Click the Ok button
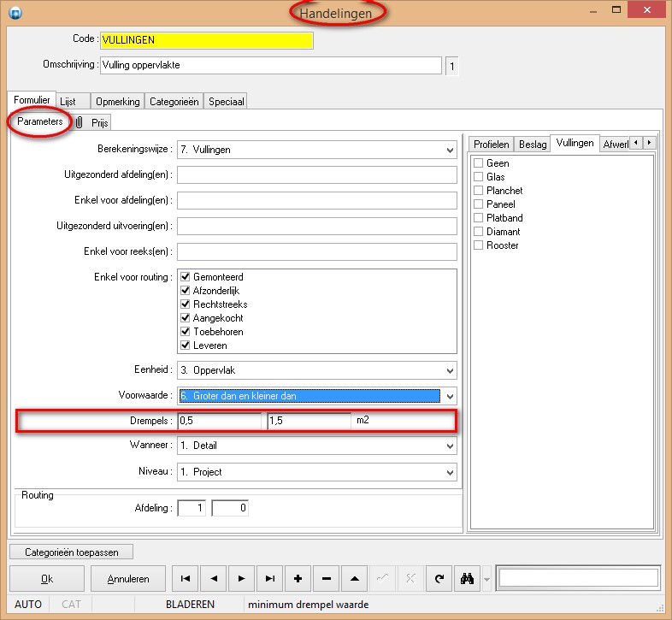672x620 pixels. 47,579
